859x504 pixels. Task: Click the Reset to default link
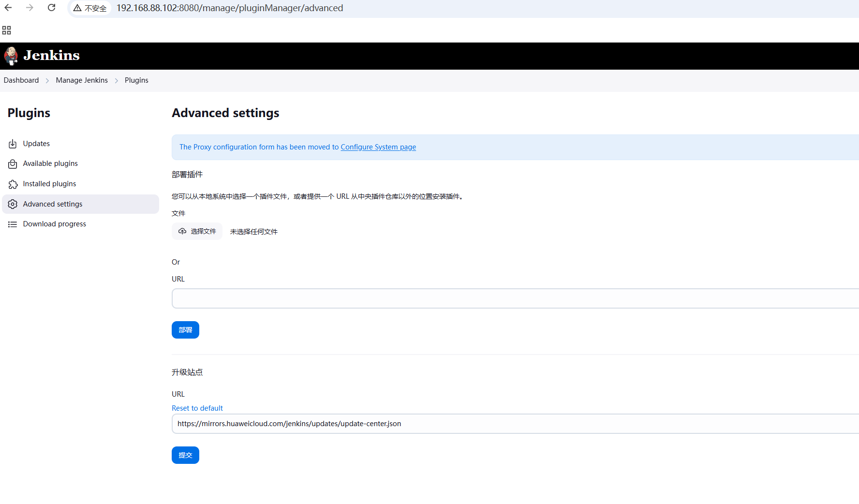coord(197,408)
